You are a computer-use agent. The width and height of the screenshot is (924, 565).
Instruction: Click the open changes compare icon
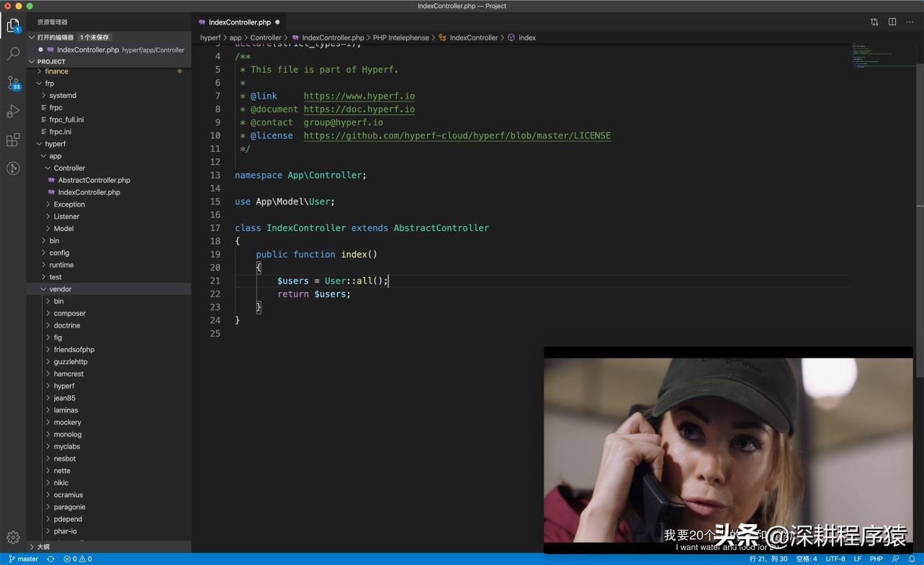coord(874,22)
